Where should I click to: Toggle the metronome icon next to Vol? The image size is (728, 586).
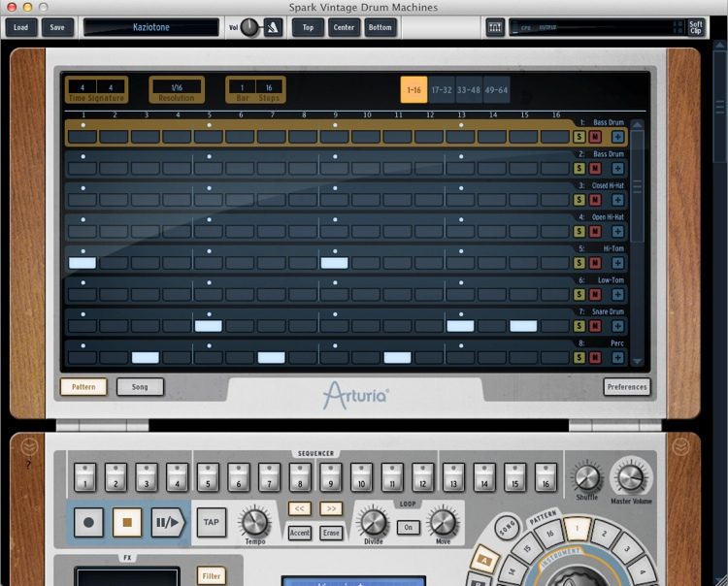coord(273,27)
